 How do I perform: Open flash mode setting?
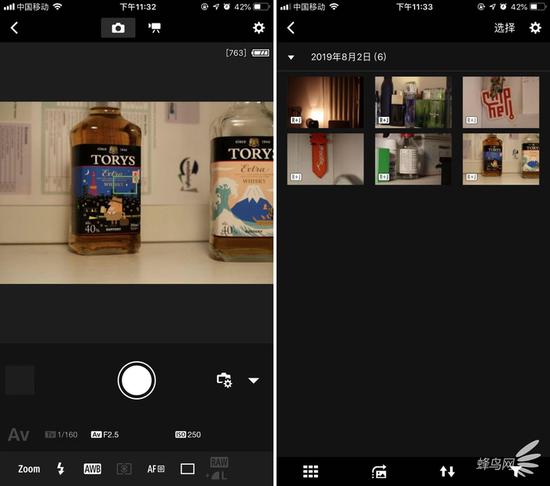coord(61,468)
